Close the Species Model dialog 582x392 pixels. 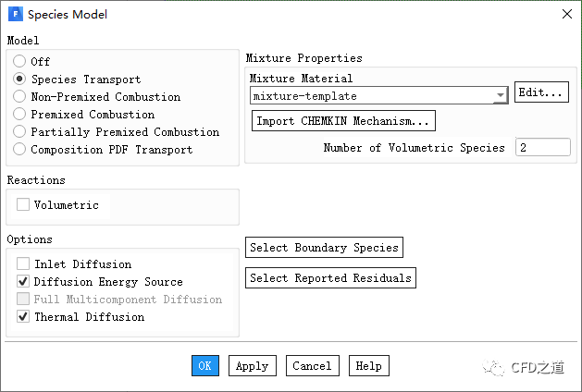click(x=566, y=14)
